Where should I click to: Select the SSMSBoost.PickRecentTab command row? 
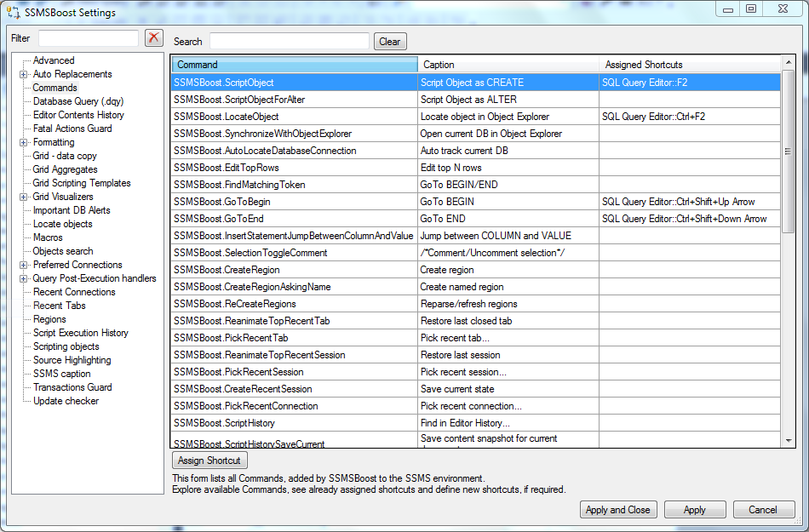click(x=476, y=338)
